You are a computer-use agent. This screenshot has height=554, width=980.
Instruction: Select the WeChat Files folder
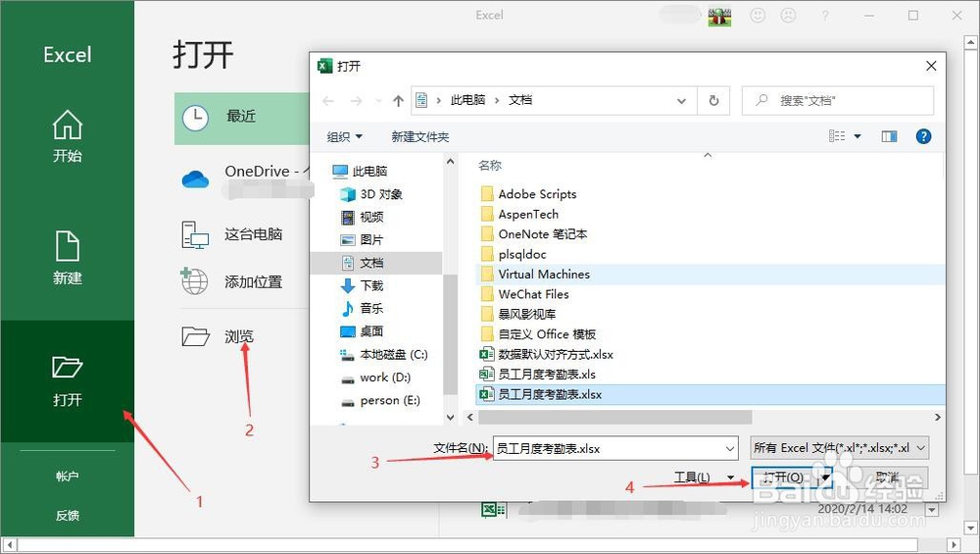click(x=525, y=294)
